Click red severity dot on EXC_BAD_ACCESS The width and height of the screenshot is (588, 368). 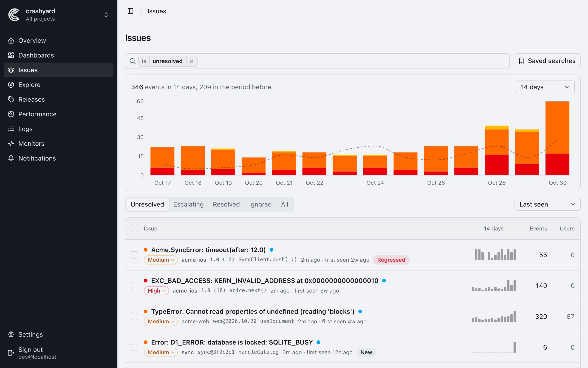pos(146,281)
